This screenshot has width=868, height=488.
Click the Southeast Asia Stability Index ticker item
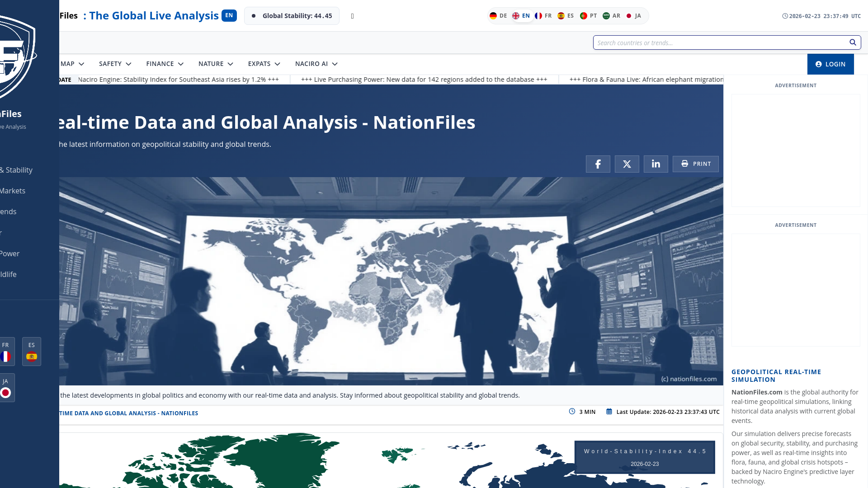(178, 80)
